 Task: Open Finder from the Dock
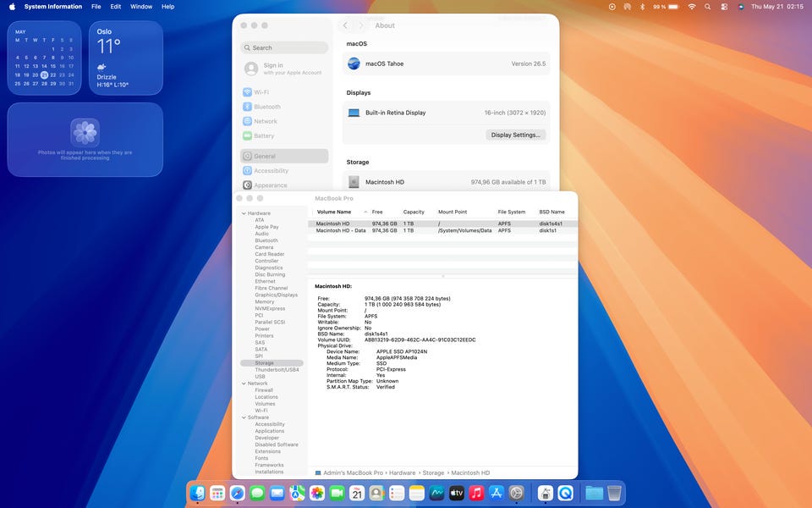197,493
